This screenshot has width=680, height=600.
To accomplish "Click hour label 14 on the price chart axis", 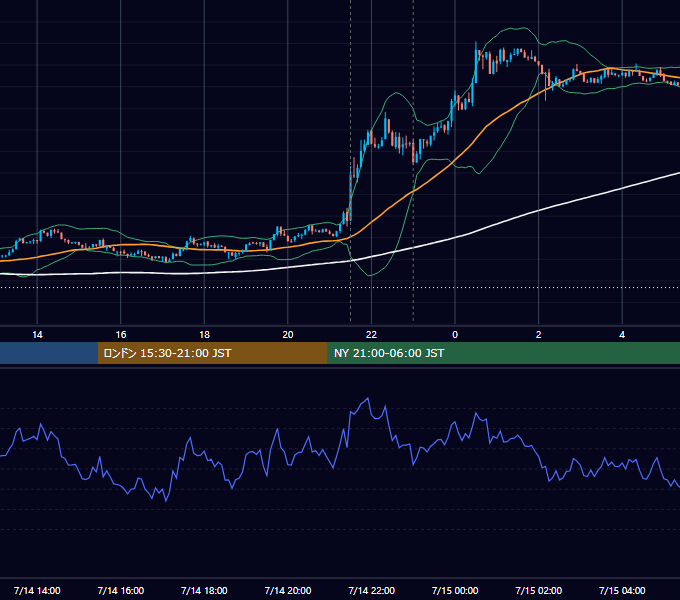I will pyautogui.click(x=37, y=335).
